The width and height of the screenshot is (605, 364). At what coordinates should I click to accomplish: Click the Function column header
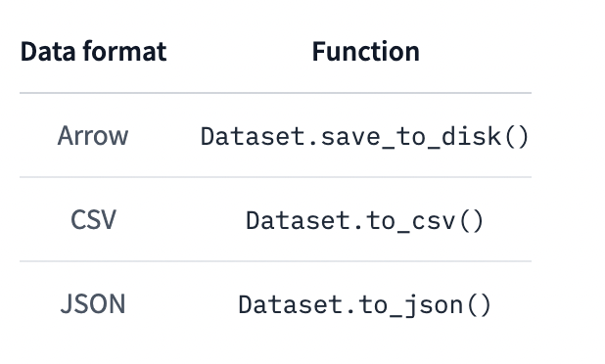tap(366, 51)
